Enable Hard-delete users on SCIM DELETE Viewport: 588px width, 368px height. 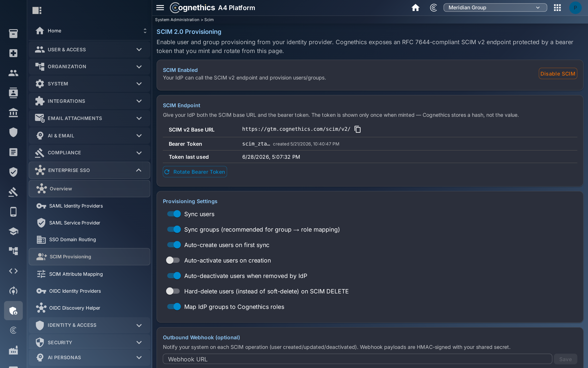tap(173, 291)
